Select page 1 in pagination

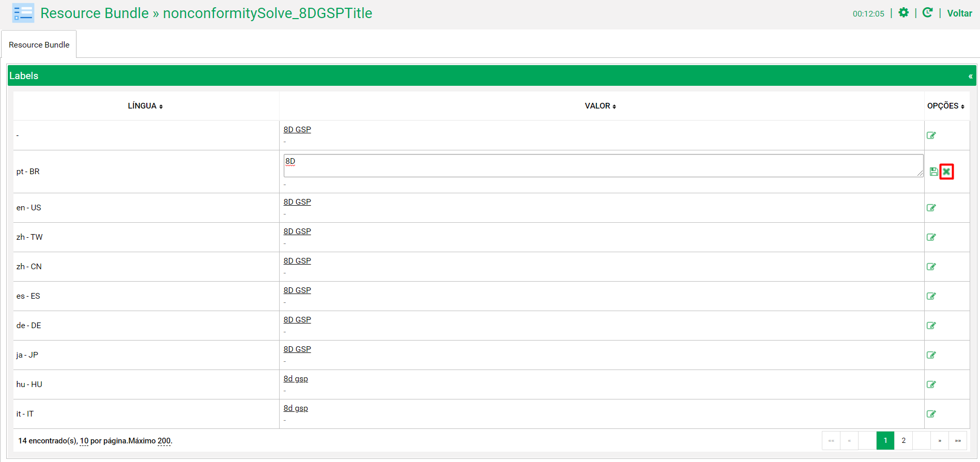pos(885,440)
